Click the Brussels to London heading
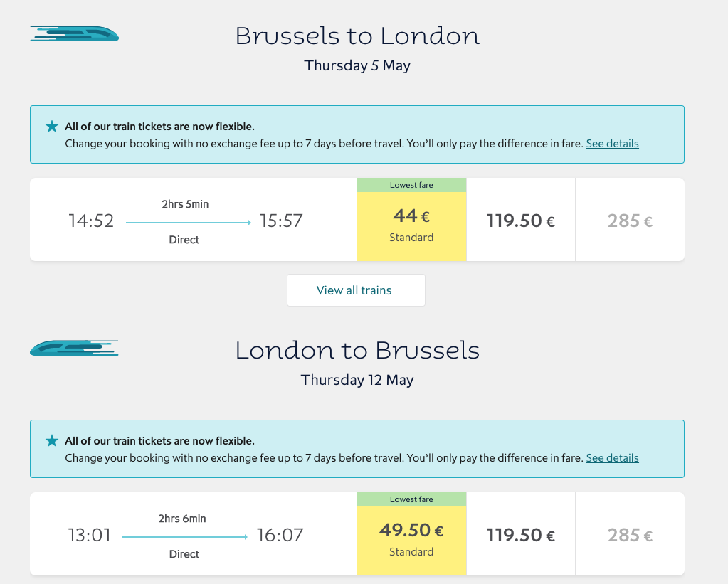Viewport: 728px width, 584px height. [357, 36]
